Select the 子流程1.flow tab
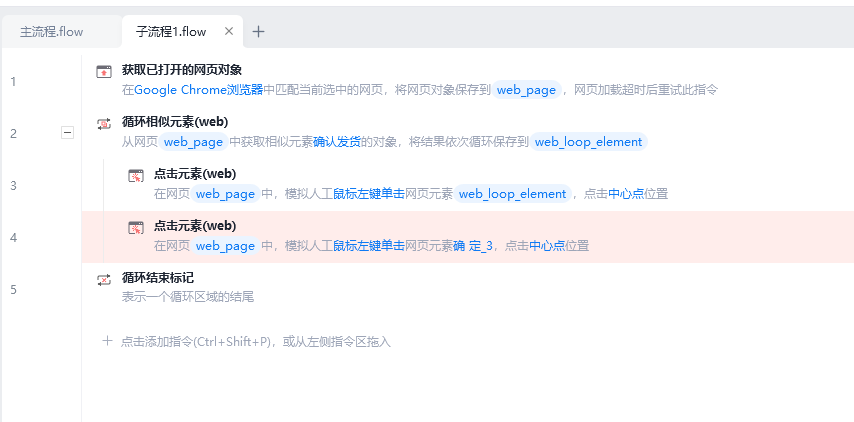The width and height of the screenshot is (854, 422). tap(171, 32)
